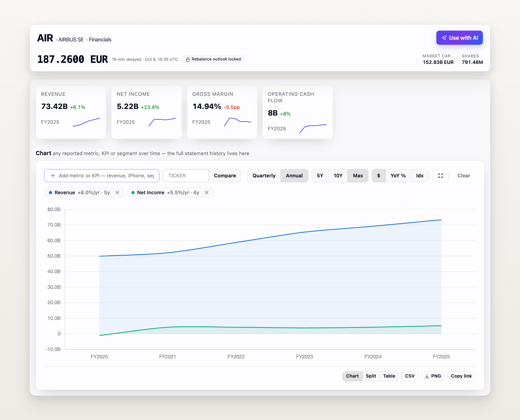Remove the Revenue metric chip
Viewport: 520px width, 420px height.
pyautogui.click(x=117, y=192)
